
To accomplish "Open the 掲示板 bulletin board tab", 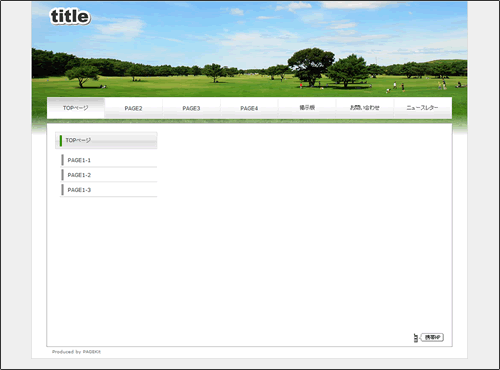I will (307, 108).
